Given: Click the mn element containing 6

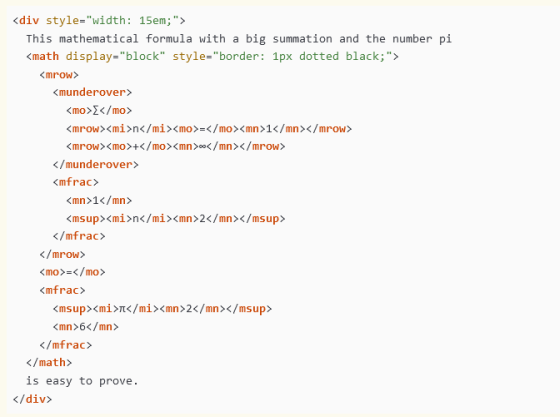Looking at the screenshot, I should (85, 327).
